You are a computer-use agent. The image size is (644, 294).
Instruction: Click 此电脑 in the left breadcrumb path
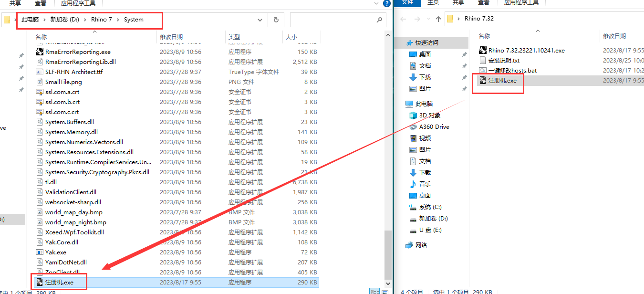tap(30, 20)
